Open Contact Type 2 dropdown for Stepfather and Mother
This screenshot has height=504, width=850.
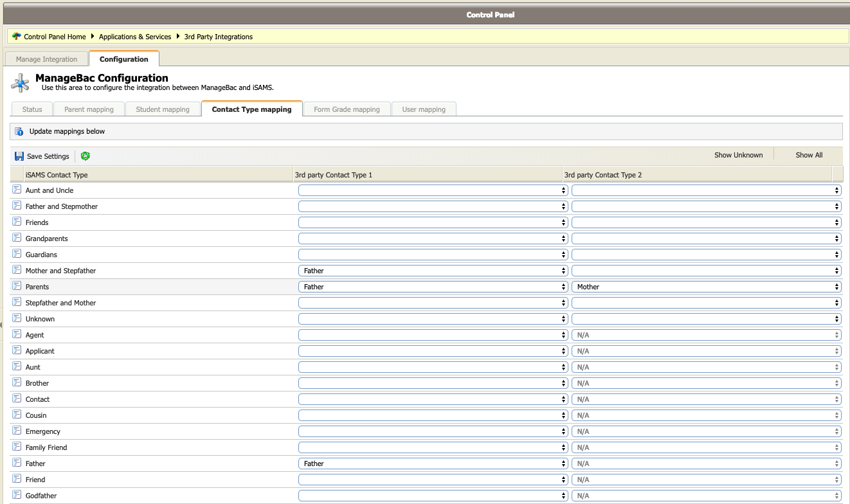(706, 303)
